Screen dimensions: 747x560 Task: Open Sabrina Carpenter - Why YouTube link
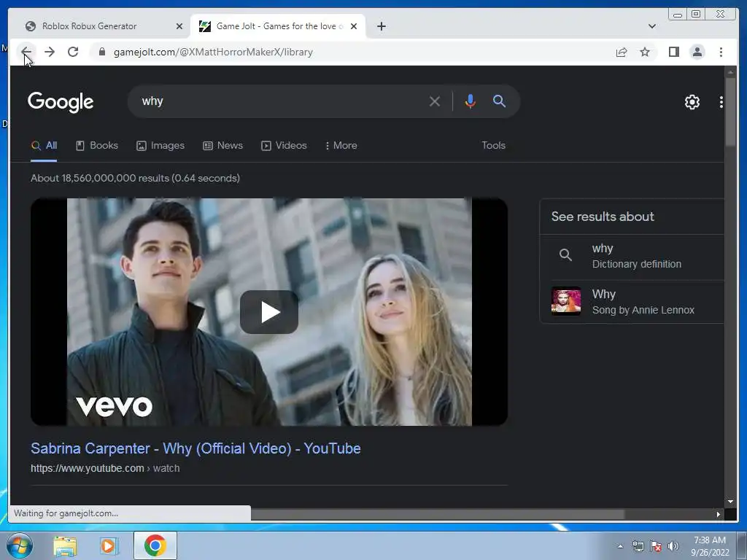click(x=196, y=448)
